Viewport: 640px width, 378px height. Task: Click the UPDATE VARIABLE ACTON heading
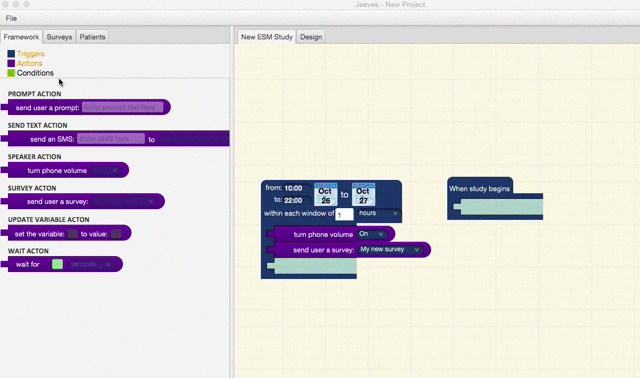pos(49,220)
